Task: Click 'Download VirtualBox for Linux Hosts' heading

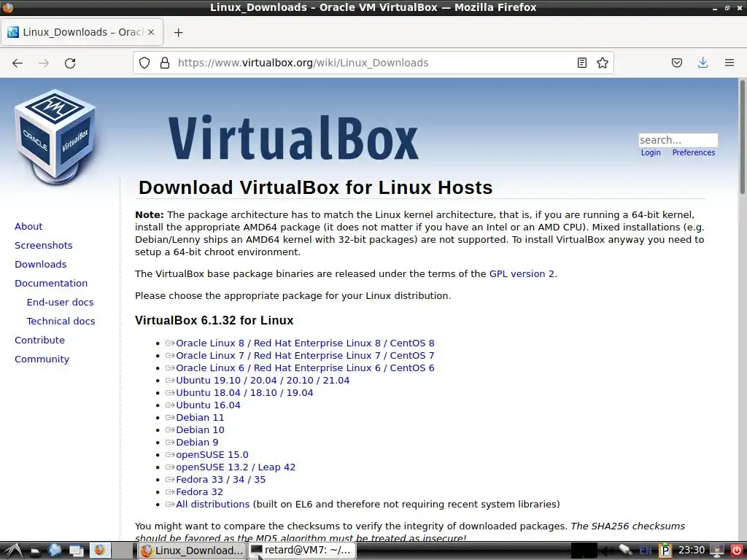Action: tap(315, 187)
